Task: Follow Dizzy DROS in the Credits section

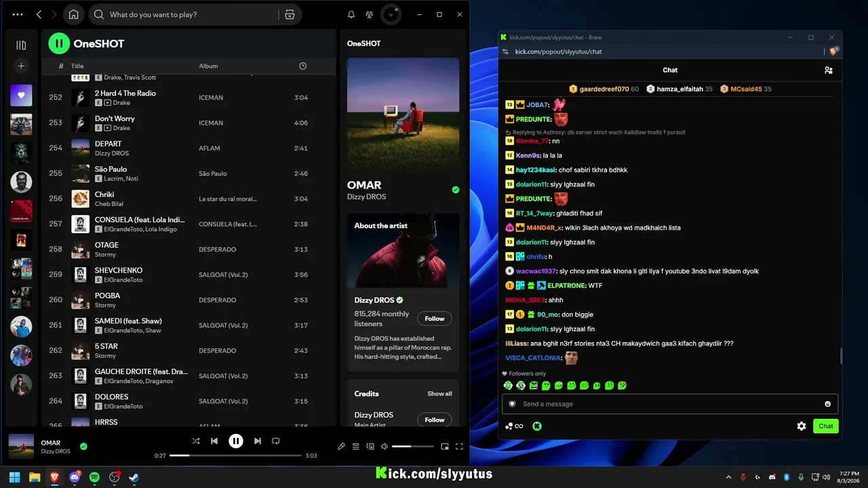Action: [435, 420]
